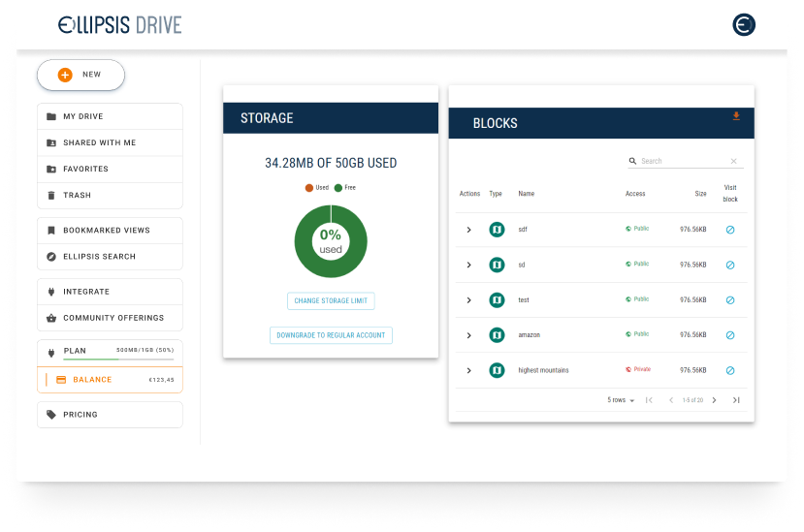Click the Type column header
This screenshot has height=532, width=804.
496,194
